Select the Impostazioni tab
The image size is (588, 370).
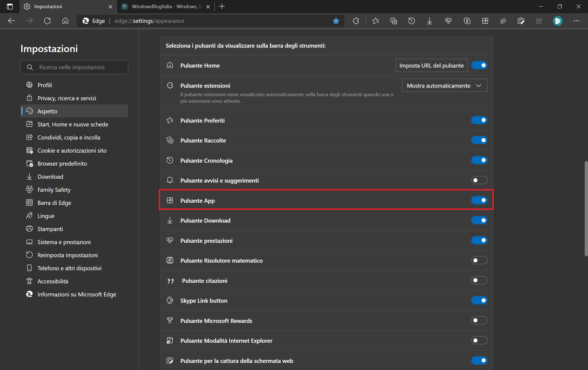tap(68, 7)
